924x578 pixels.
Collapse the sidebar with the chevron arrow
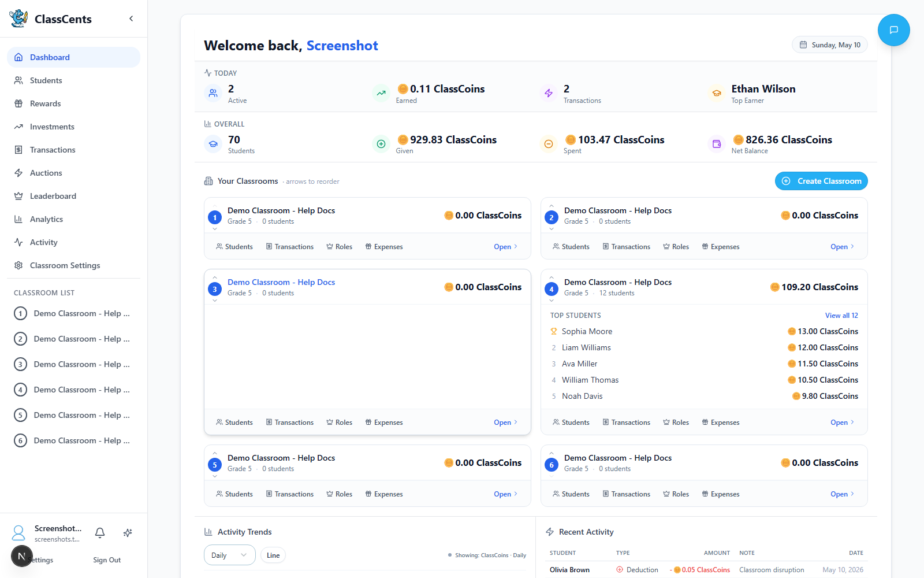[131, 18]
